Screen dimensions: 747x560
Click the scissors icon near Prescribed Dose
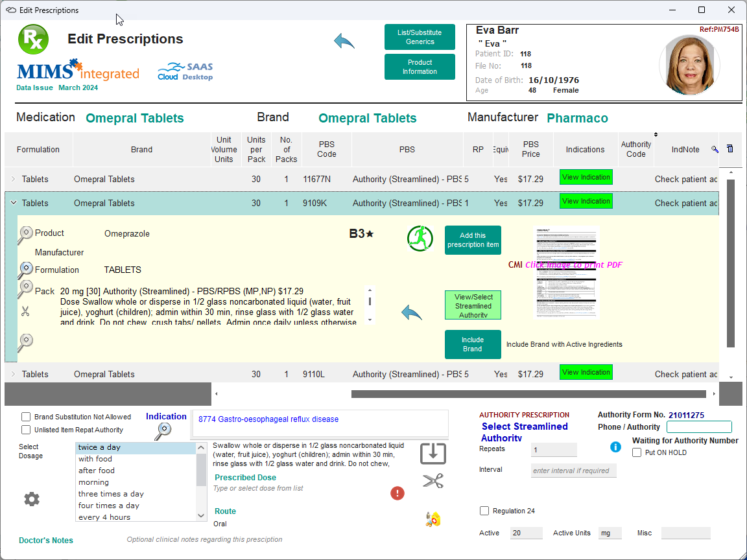point(433,480)
